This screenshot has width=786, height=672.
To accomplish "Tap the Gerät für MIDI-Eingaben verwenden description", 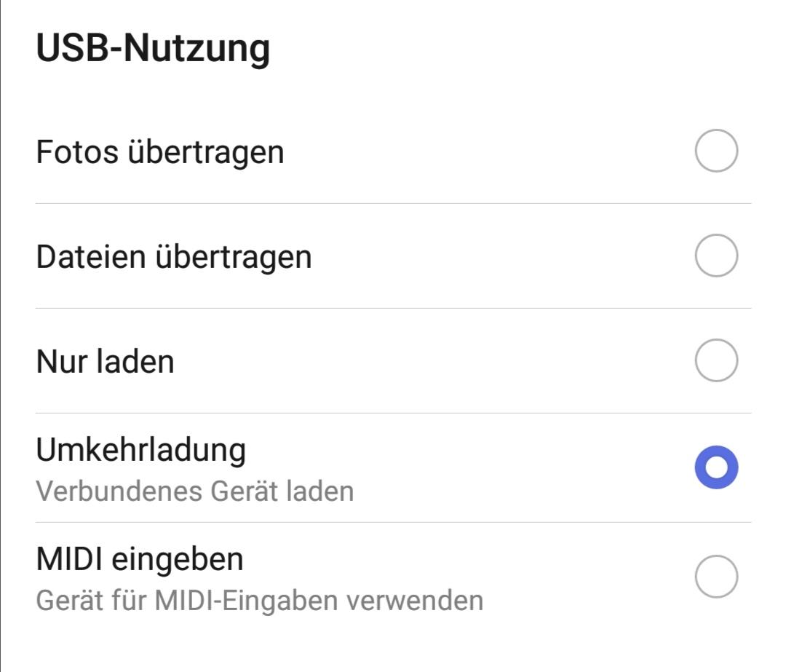I will pos(260,601).
